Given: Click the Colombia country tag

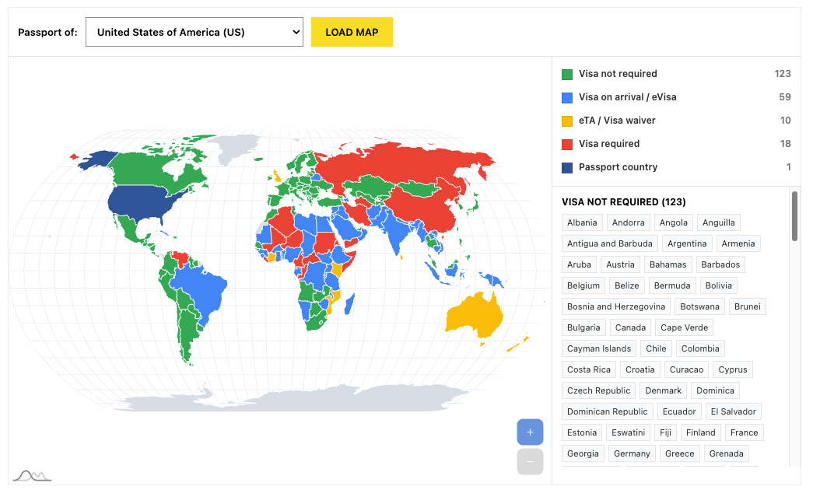Looking at the screenshot, I should [x=700, y=348].
